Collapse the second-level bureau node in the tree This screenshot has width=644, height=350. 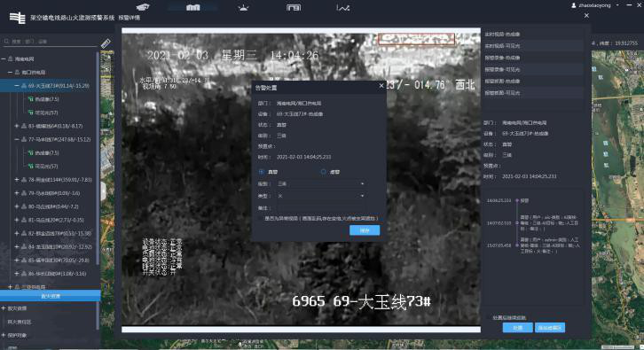(x=11, y=73)
